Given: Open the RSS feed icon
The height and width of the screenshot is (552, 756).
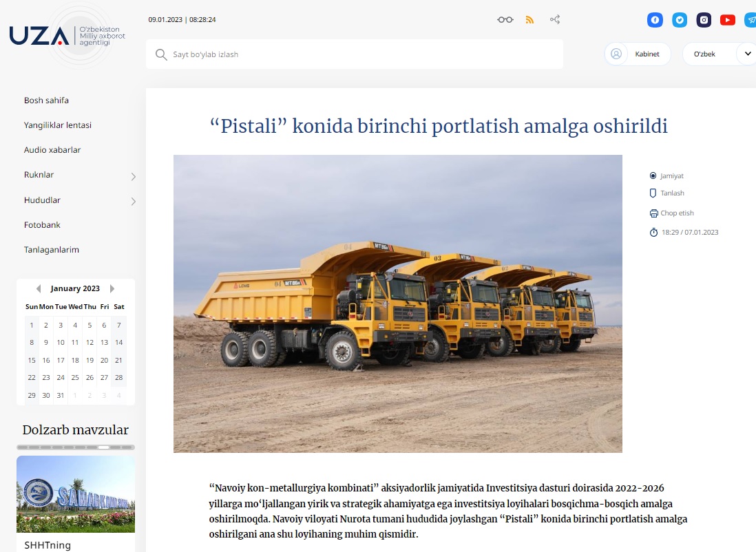Looking at the screenshot, I should click(529, 20).
